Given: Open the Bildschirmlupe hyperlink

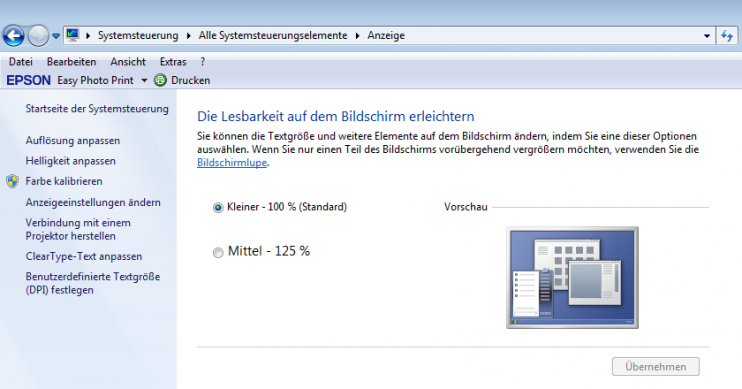Looking at the screenshot, I should (232, 163).
